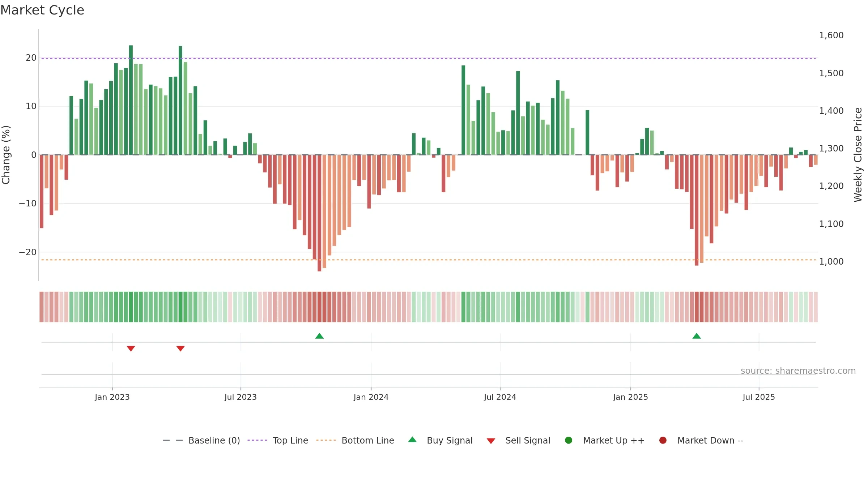The image size is (868, 488).
Task: Toggle the Baseline (0) legend entry
Action: point(201,440)
